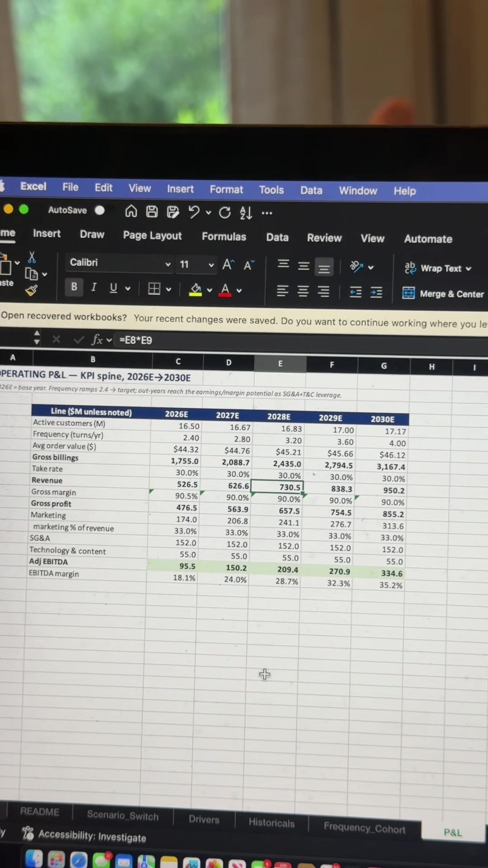Open Finder from the Dock

coord(34,859)
